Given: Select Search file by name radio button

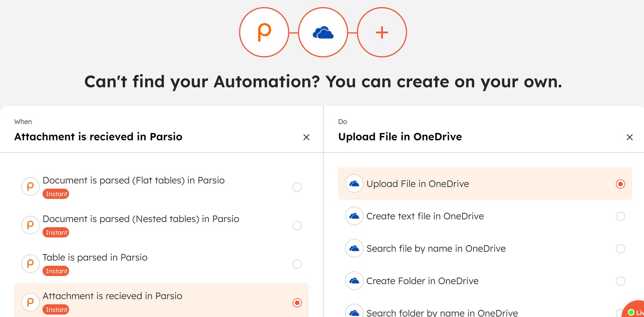Looking at the screenshot, I should tap(620, 249).
